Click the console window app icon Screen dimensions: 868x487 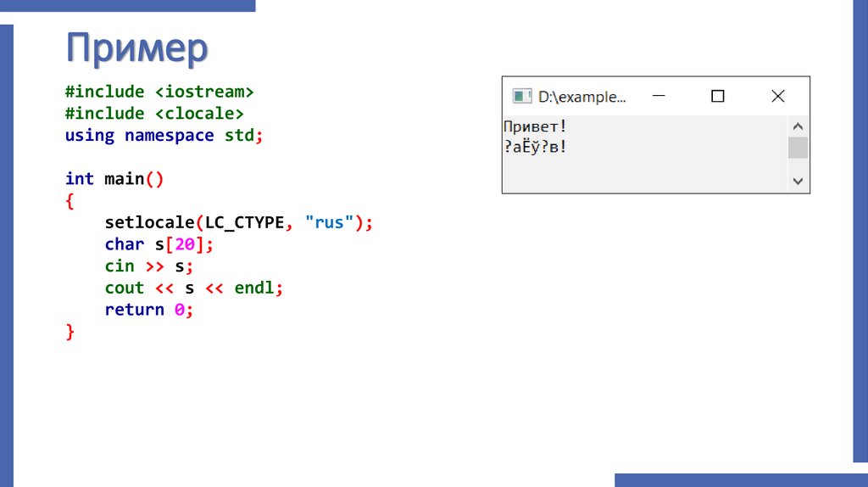click(x=521, y=97)
